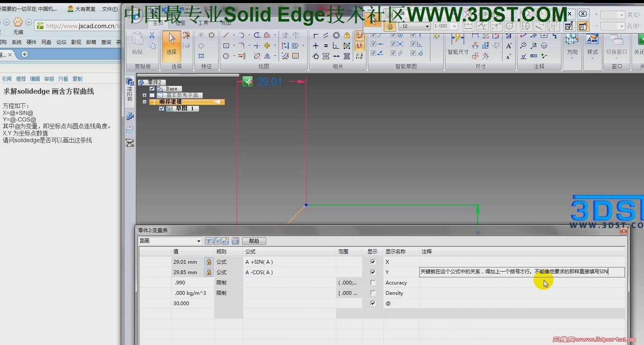Select the Line drawing tool in ribbon
644x345 pixels.
[226, 35]
